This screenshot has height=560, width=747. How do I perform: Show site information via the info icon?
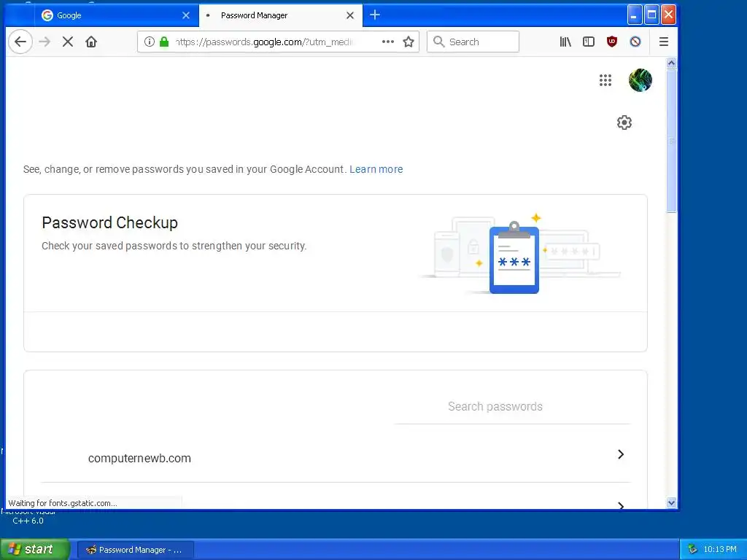(149, 42)
